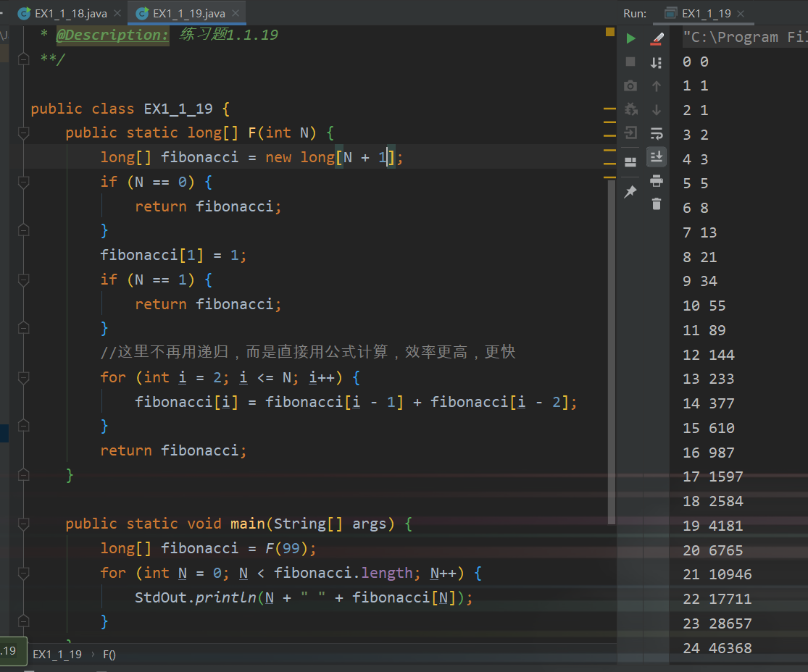
Task: Fold the for (int i = 2) loop
Action: click(23, 377)
